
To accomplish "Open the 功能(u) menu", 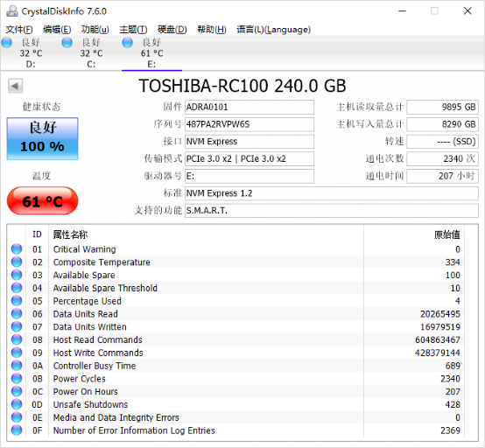I will pos(95,30).
